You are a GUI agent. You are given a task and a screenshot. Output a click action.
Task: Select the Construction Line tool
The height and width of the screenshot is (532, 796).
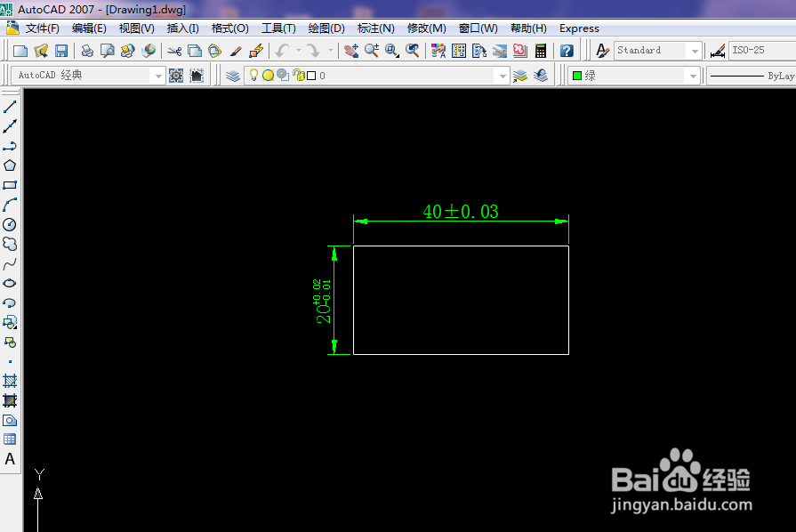[x=10, y=126]
